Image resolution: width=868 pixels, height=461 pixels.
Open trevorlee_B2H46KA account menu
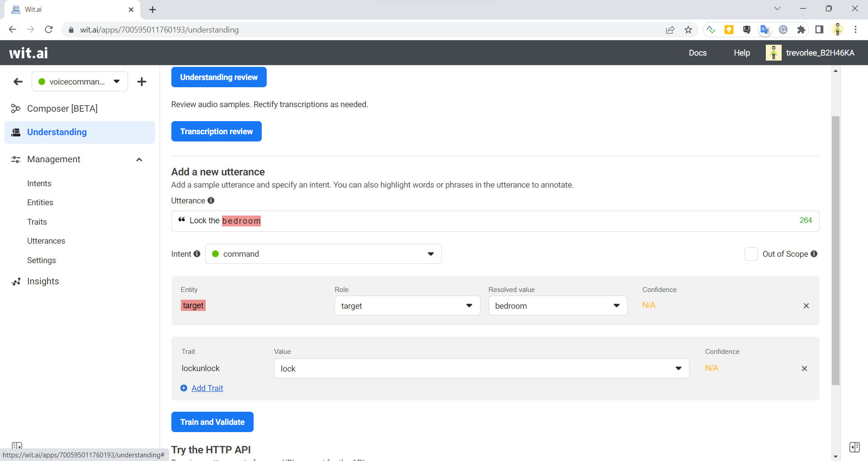point(820,53)
